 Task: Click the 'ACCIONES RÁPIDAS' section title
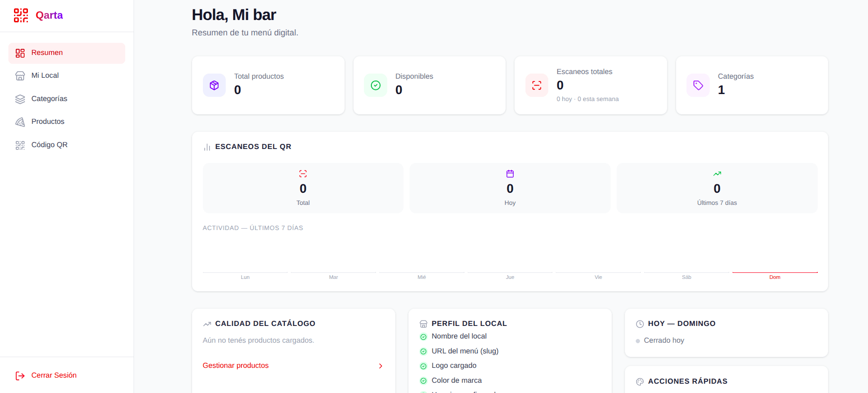click(687, 381)
